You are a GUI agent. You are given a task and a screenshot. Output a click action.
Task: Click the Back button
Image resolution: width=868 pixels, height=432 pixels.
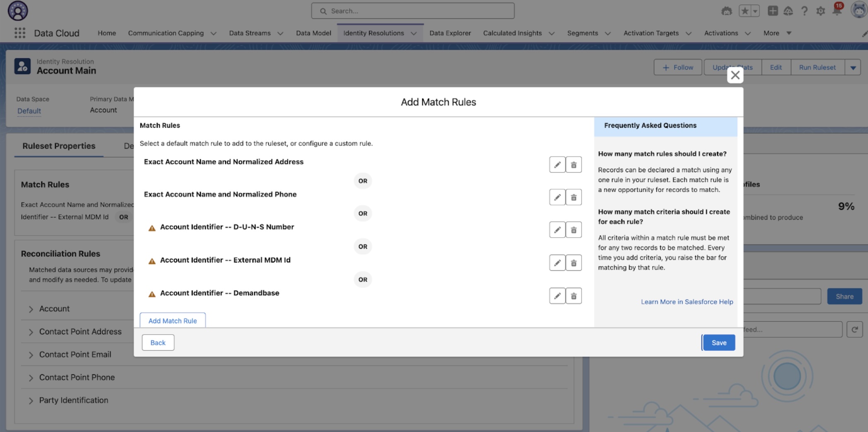click(158, 342)
